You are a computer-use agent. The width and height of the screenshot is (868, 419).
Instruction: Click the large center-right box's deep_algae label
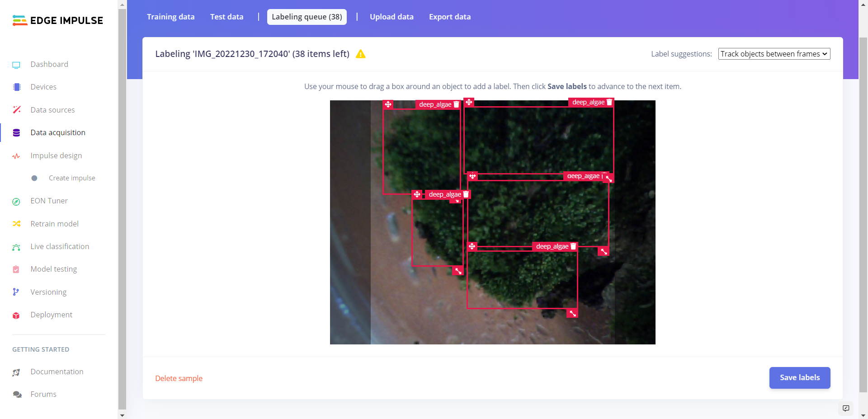[x=583, y=176]
